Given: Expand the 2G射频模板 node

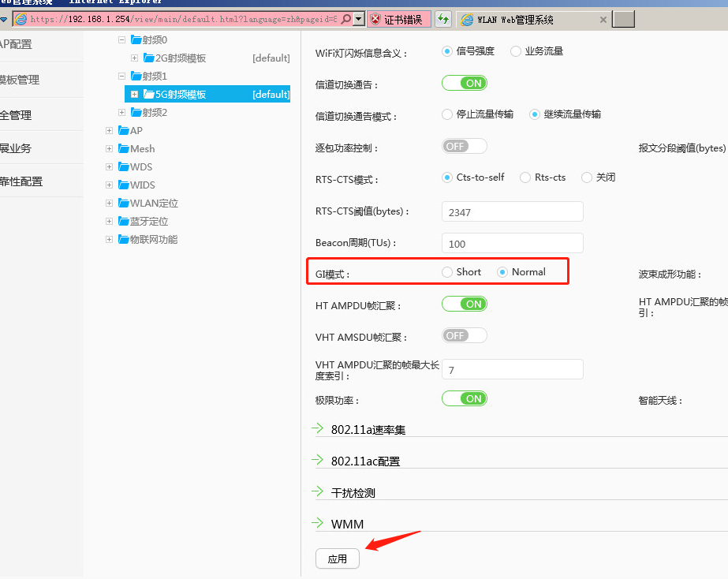Looking at the screenshot, I should tap(134, 58).
